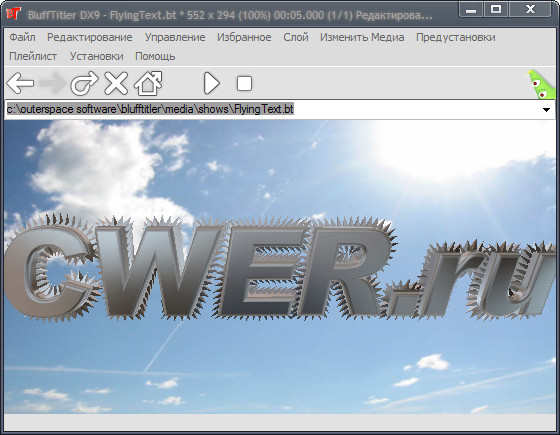
Task: Open the Плейлист menu
Action: click(x=33, y=56)
